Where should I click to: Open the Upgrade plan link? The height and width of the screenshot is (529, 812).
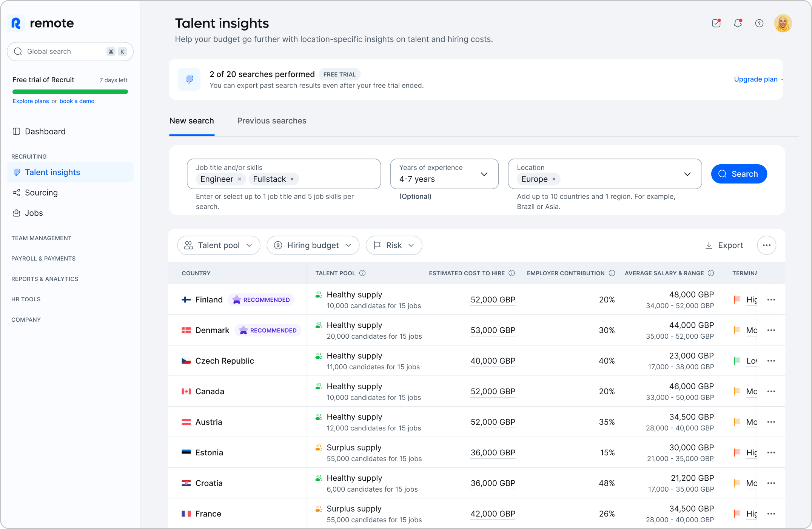click(x=755, y=79)
